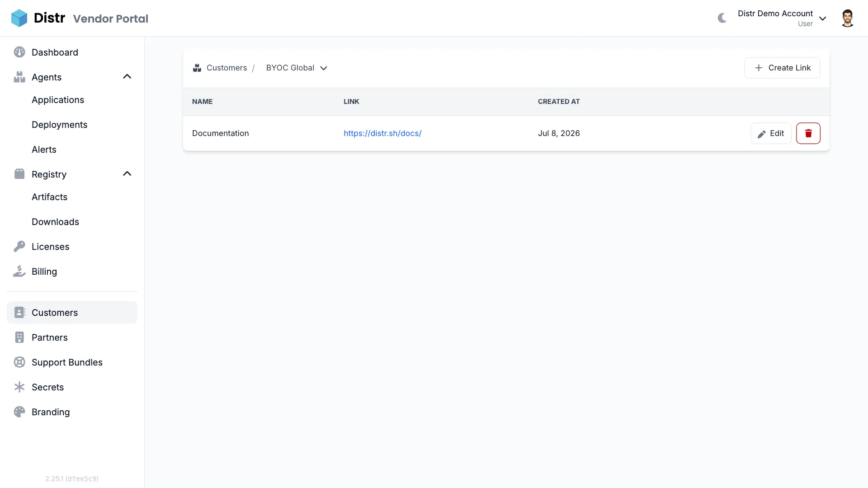
Task: Open Downloads under Registry
Action: [55, 222]
